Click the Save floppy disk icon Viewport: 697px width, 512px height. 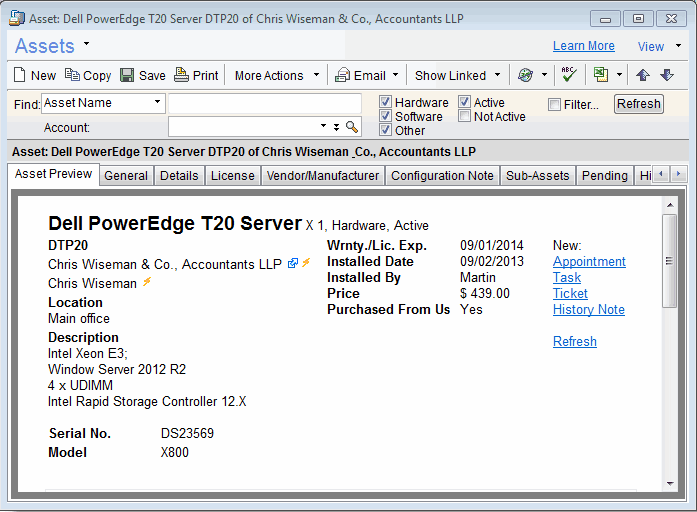127,75
